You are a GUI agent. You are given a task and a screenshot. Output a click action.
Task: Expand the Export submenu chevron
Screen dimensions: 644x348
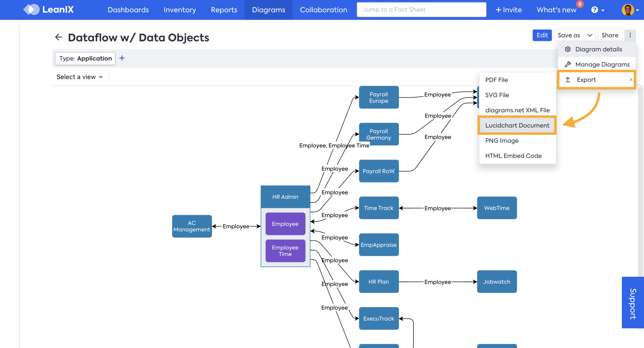[631, 79]
